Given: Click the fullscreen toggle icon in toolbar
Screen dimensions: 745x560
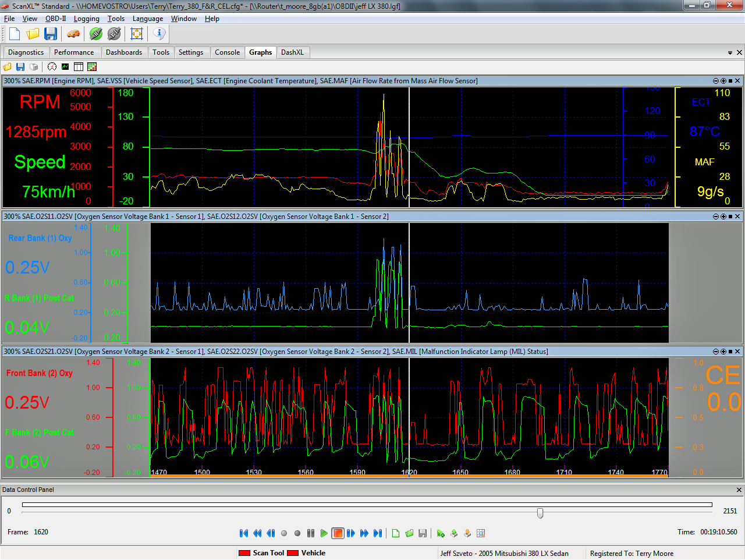Looking at the screenshot, I should (x=137, y=34).
